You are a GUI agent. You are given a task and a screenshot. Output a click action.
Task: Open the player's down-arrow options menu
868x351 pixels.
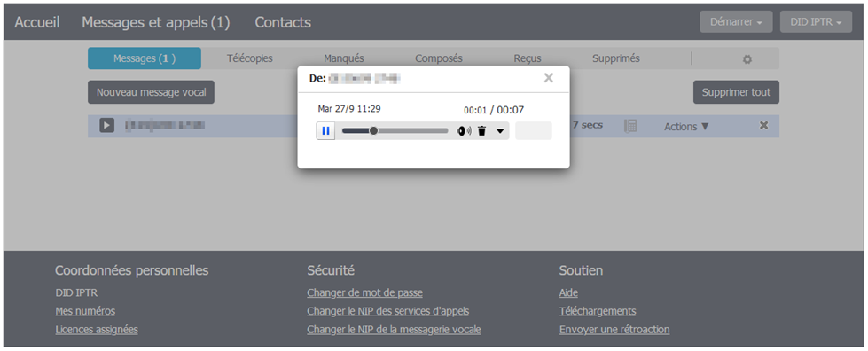tap(500, 131)
